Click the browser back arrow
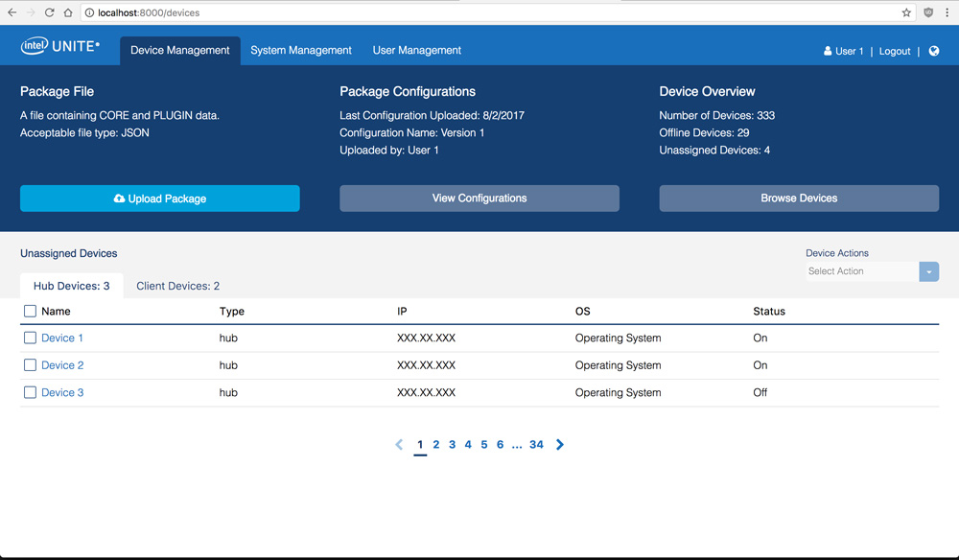This screenshot has height=560, width=959. [12, 12]
